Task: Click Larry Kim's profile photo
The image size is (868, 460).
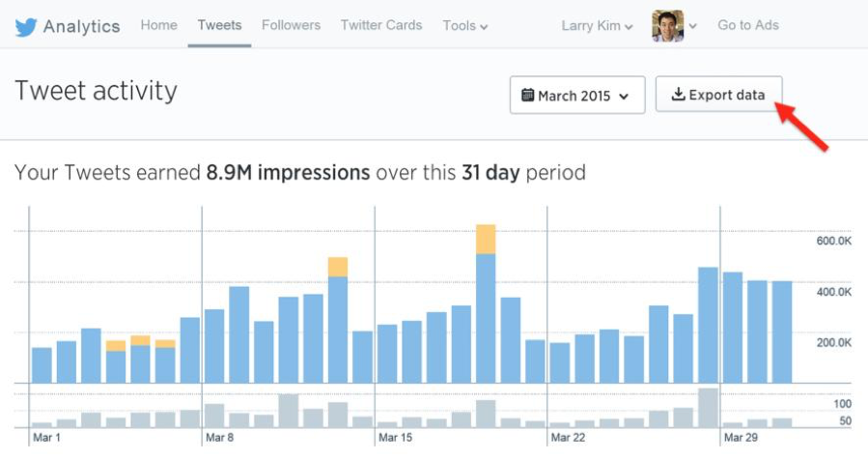Action: pos(667,26)
